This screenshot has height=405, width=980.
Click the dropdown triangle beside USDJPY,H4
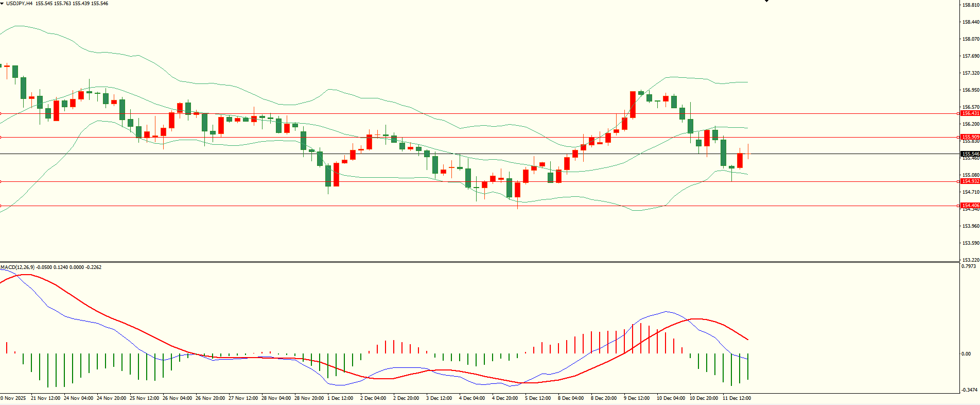pos(2,4)
